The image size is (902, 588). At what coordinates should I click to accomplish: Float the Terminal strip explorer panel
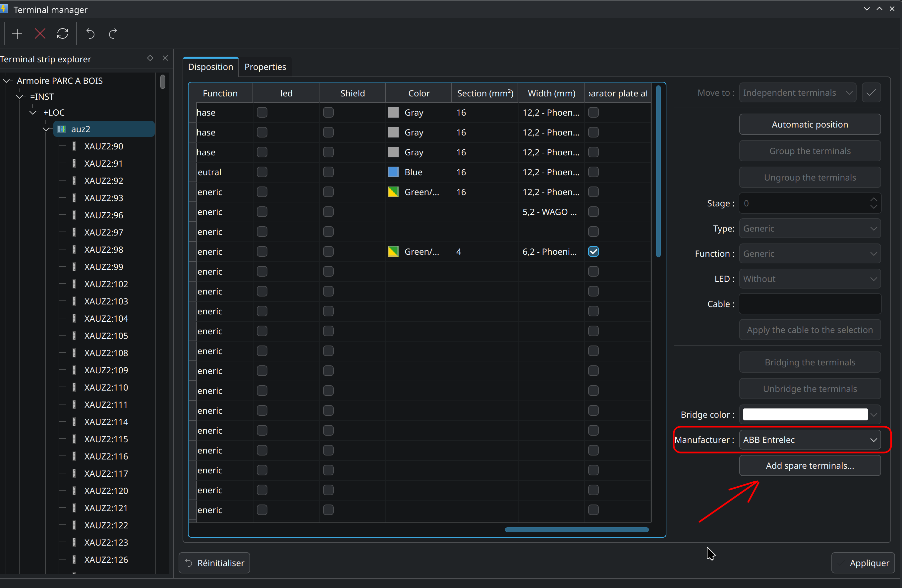(150, 58)
